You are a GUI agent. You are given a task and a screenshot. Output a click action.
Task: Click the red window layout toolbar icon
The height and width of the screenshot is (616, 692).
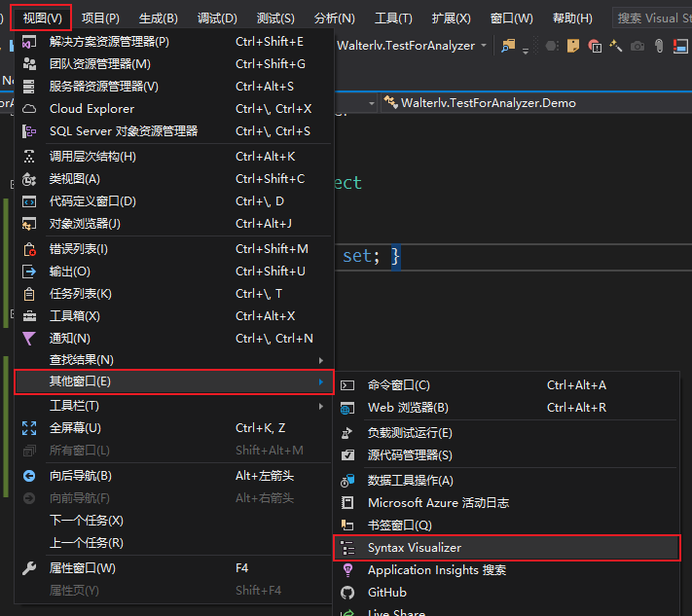click(x=680, y=46)
